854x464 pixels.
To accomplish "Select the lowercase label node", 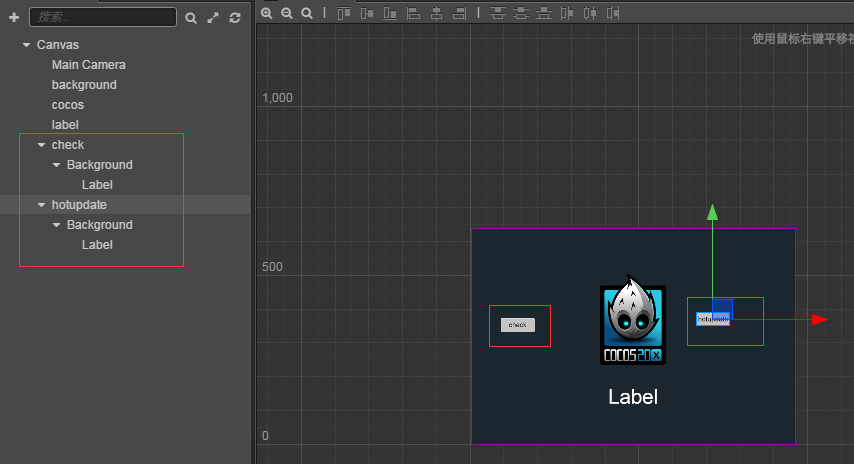I will (x=65, y=125).
